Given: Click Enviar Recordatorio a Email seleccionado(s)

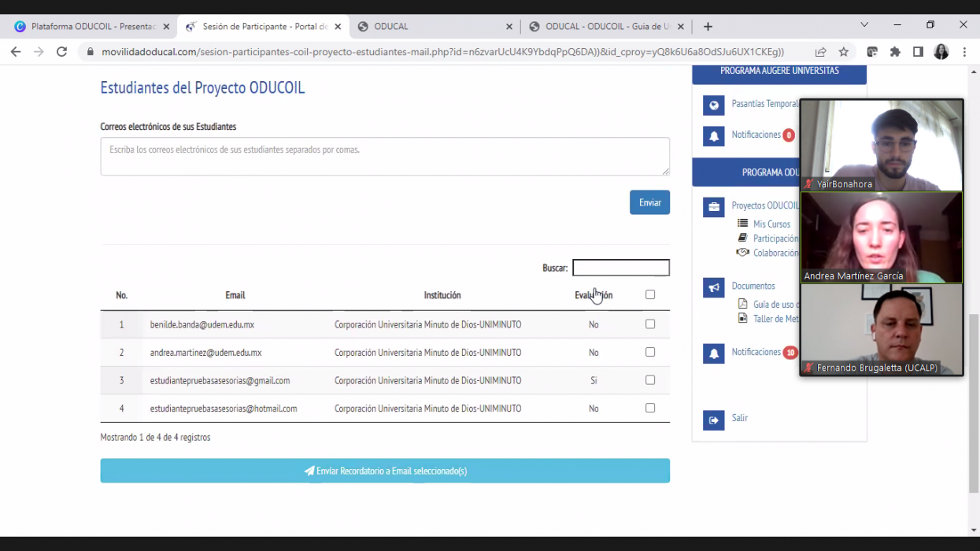Looking at the screenshot, I should pos(385,471).
